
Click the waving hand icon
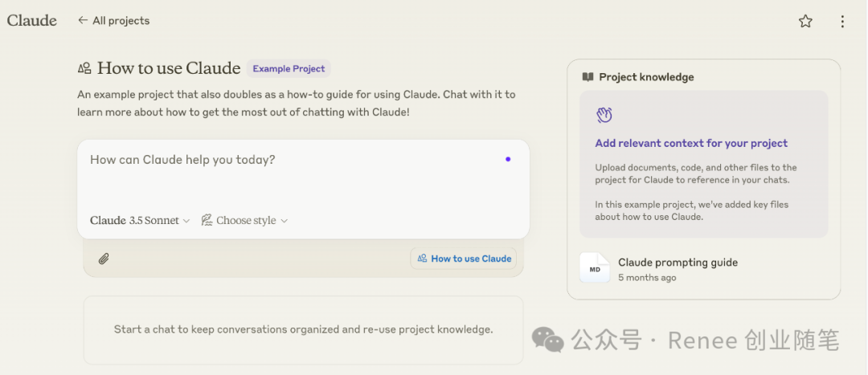coord(604,115)
